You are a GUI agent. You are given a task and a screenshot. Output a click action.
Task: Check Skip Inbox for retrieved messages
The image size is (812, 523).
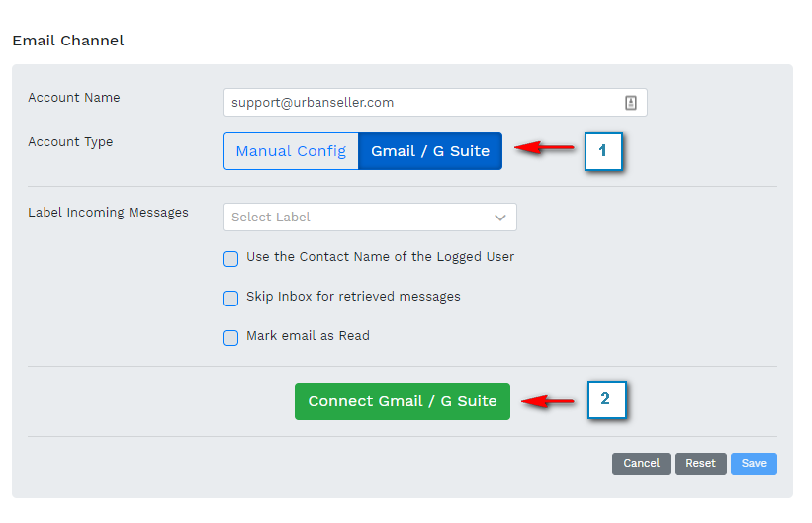pos(230,299)
